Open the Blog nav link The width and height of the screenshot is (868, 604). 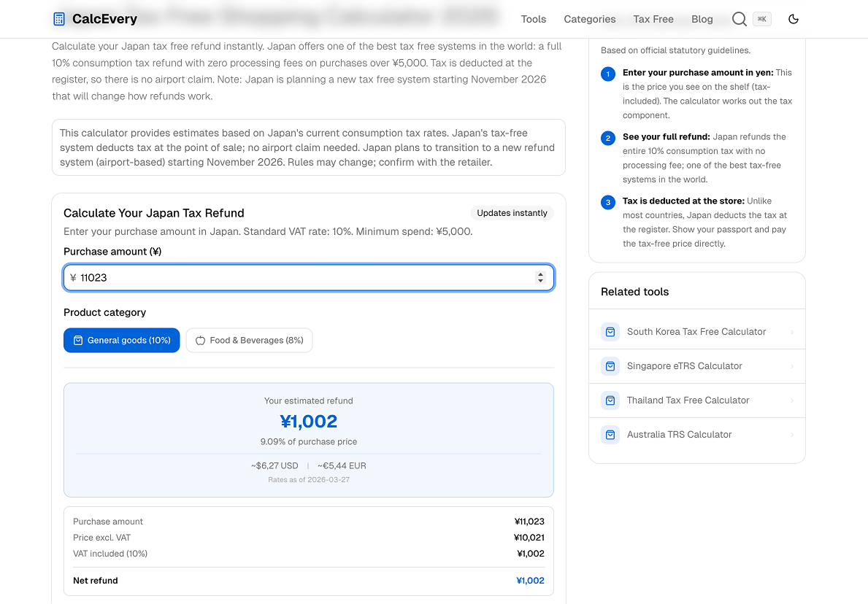pos(702,19)
